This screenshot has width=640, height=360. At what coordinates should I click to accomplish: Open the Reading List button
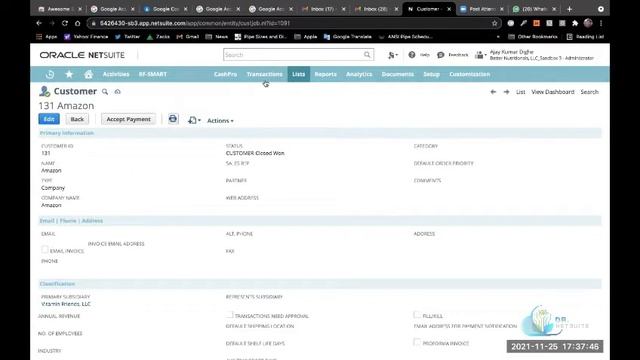585,37
